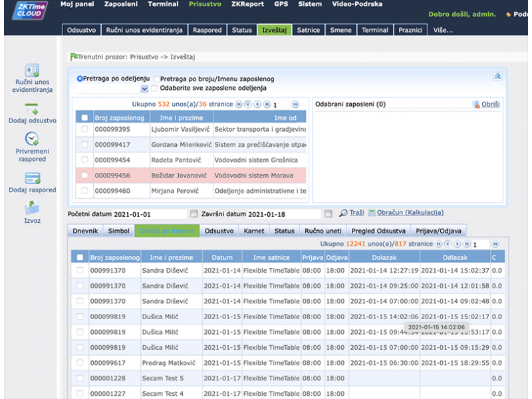Check Odaberite sve zaposlene odeljenja

coord(154,88)
